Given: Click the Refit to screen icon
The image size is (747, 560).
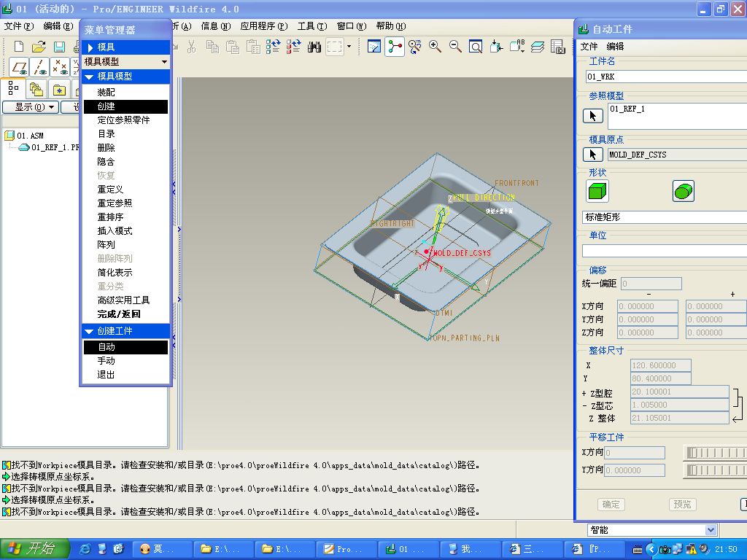Looking at the screenshot, I should pyautogui.click(x=476, y=47).
